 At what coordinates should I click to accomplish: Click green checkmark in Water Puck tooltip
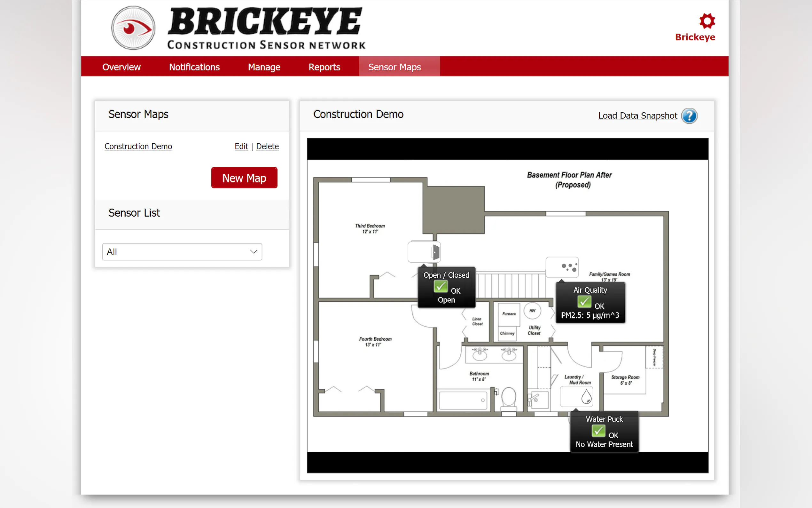[x=598, y=431]
